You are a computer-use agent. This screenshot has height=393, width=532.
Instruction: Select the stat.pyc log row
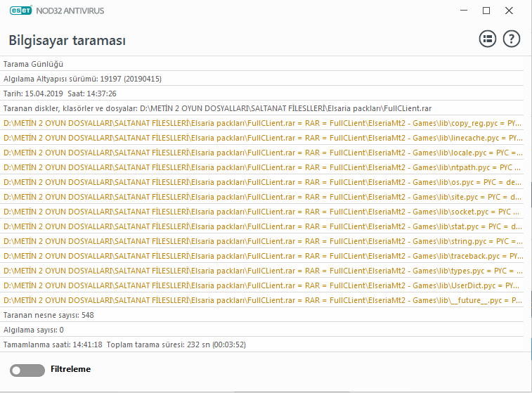point(262,226)
